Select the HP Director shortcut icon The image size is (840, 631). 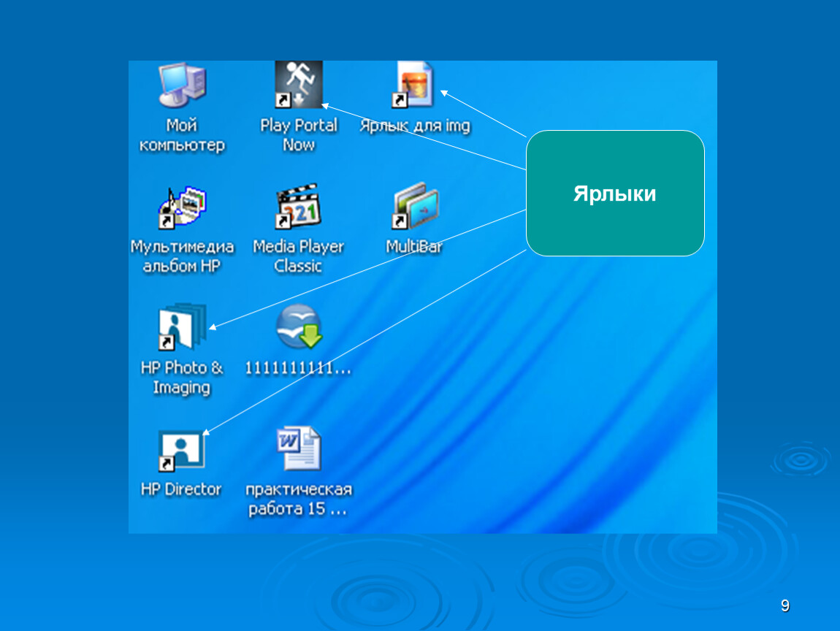point(182,451)
